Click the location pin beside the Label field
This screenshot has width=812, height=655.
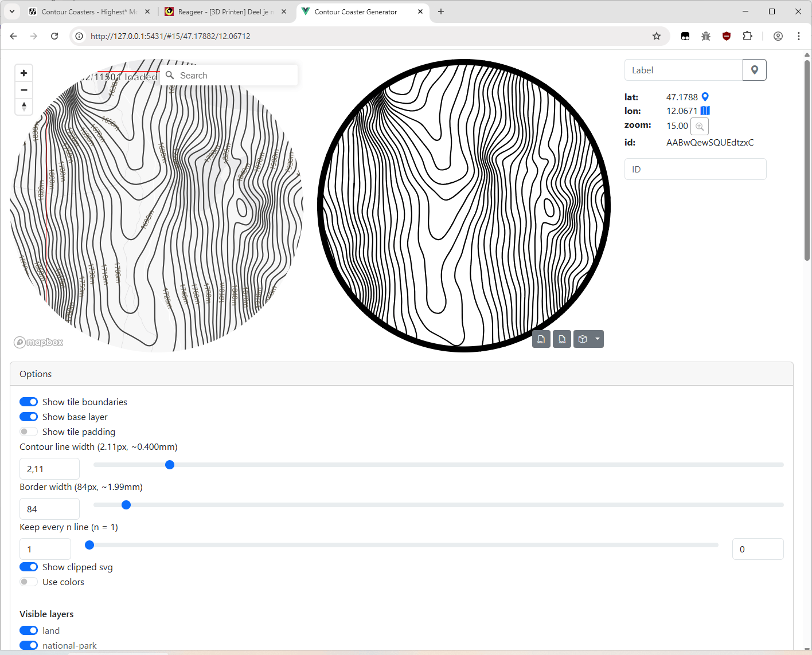tap(754, 69)
